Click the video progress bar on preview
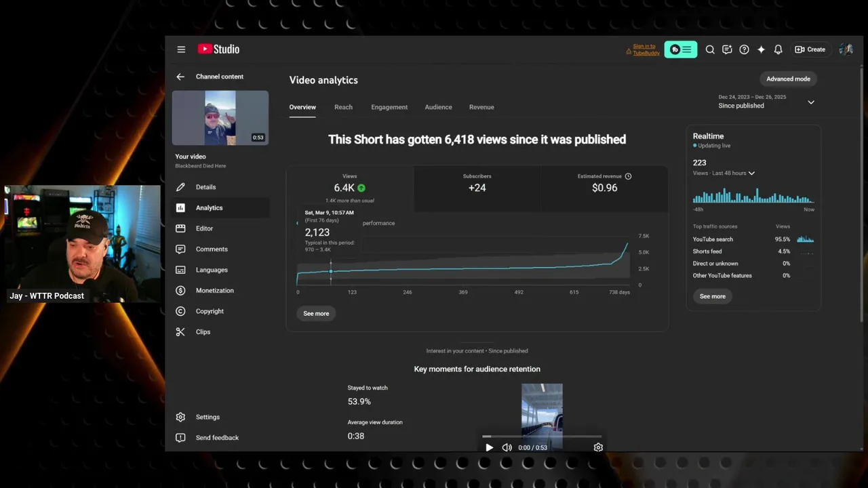The width and height of the screenshot is (868, 488). pos(542,437)
